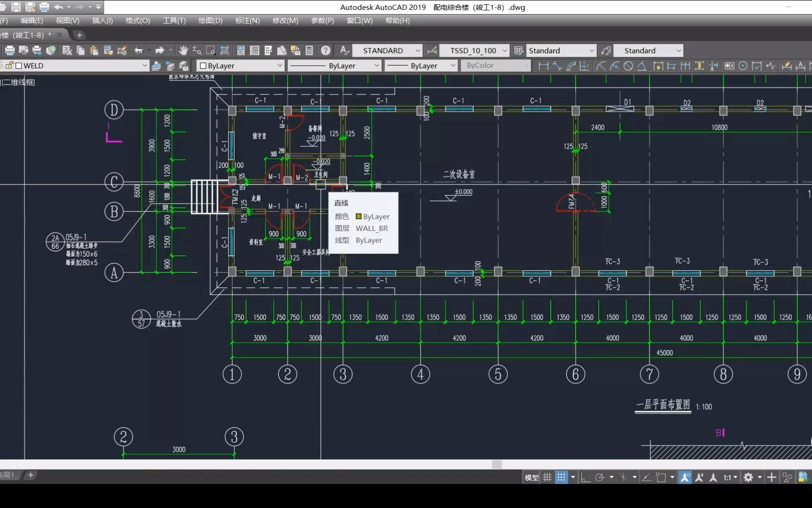
Task: Click the Paste icon in the toolbar
Action: [x=94, y=50]
